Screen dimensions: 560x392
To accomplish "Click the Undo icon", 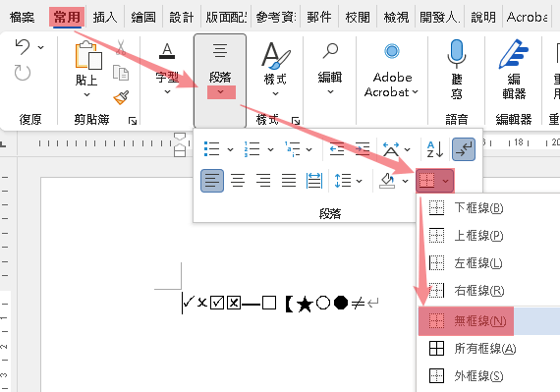I will pos(23,47).
